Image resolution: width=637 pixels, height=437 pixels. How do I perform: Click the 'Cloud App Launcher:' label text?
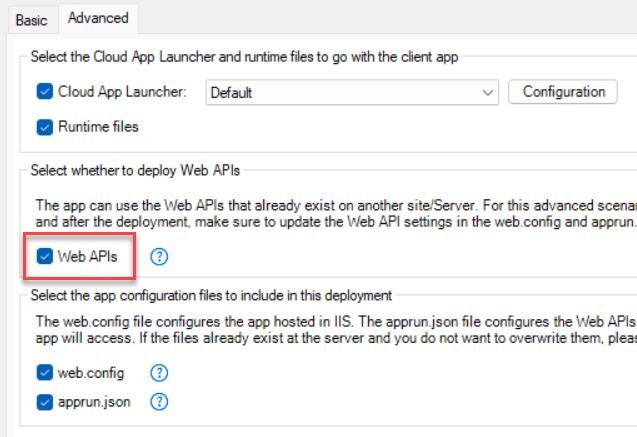[x=122, y=92]
